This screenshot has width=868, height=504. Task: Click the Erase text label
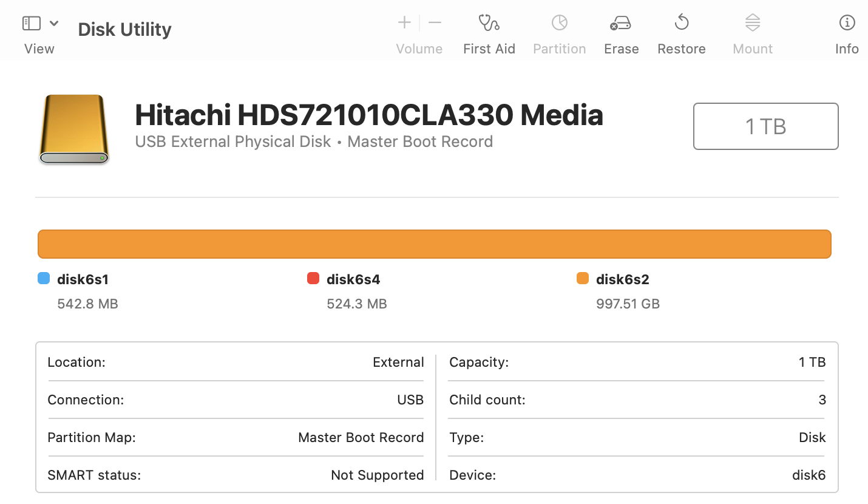[x=621, y=49]
